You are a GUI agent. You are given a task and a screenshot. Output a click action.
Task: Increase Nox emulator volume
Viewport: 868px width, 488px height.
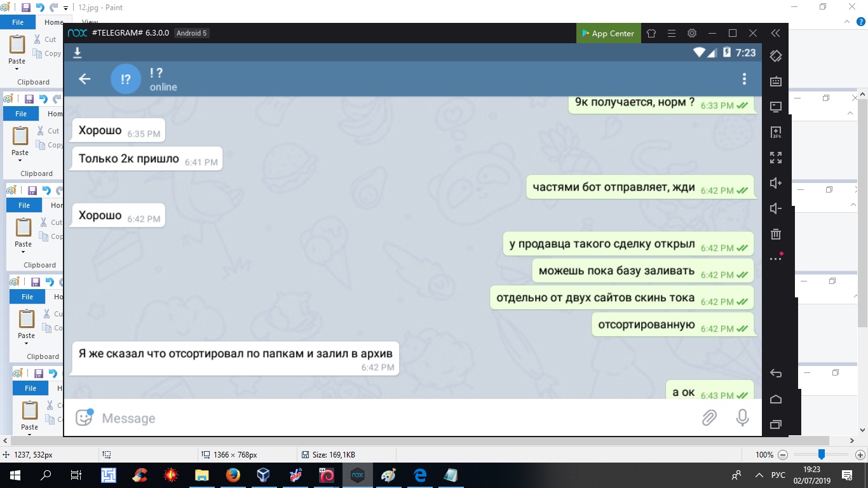click(775, 183)
